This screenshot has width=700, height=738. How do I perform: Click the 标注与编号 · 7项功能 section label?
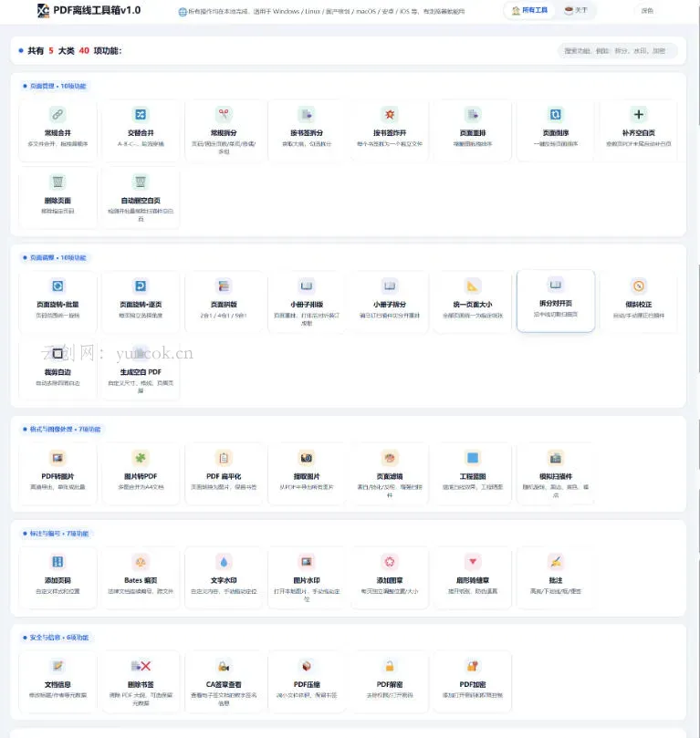tap(56, 534)
